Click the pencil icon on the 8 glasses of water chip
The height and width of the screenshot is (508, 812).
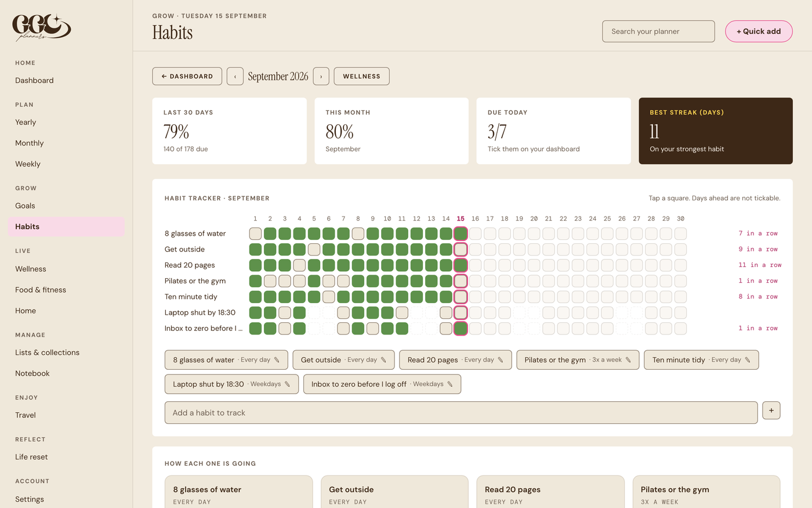pos(277,360)
